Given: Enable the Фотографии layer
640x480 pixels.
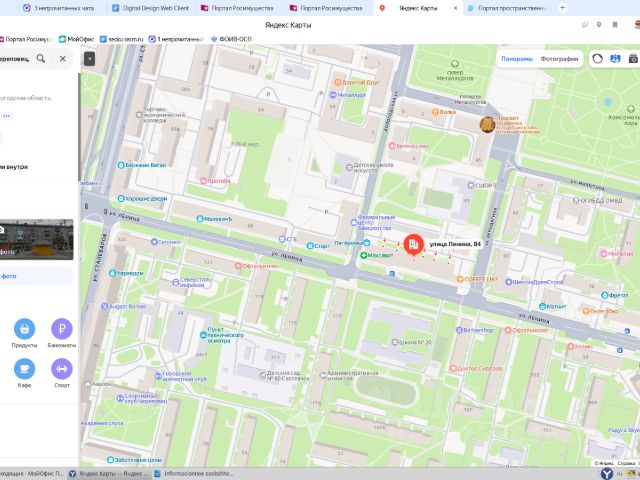Looking at the screenshot, I should [x=559, y=59].
